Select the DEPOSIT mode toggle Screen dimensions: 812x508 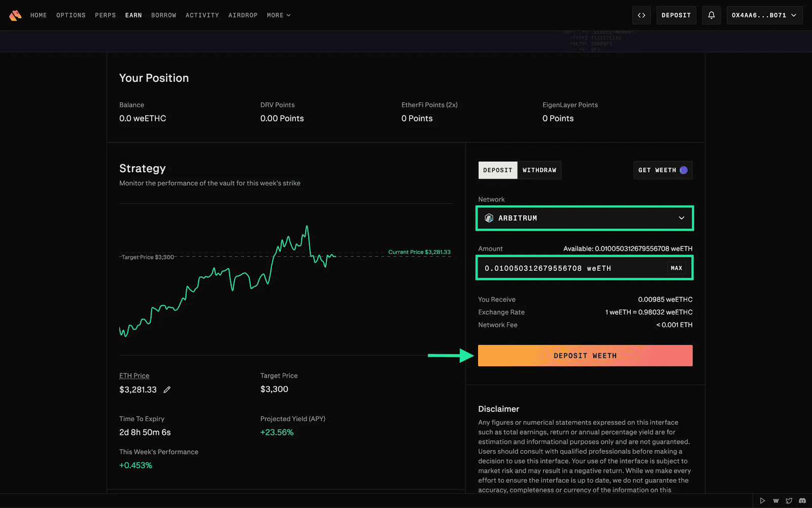tap(497, 170)
